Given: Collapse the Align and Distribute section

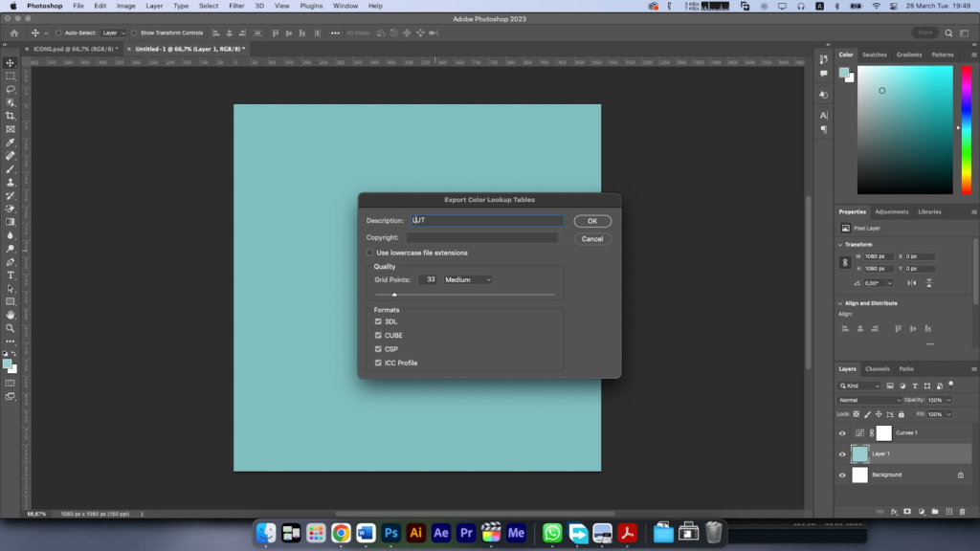Looking at the screenshot, I should pyautogui.click(x=840, y=303).
